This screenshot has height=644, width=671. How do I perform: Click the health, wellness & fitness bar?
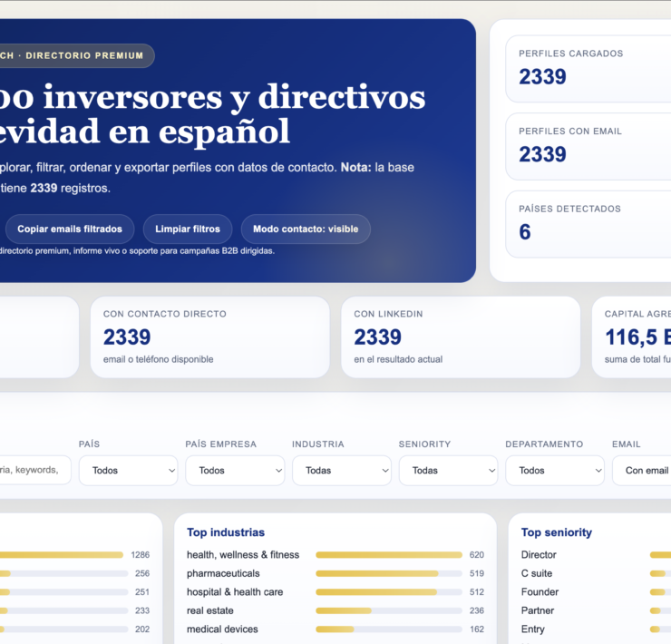click(388, 554)
